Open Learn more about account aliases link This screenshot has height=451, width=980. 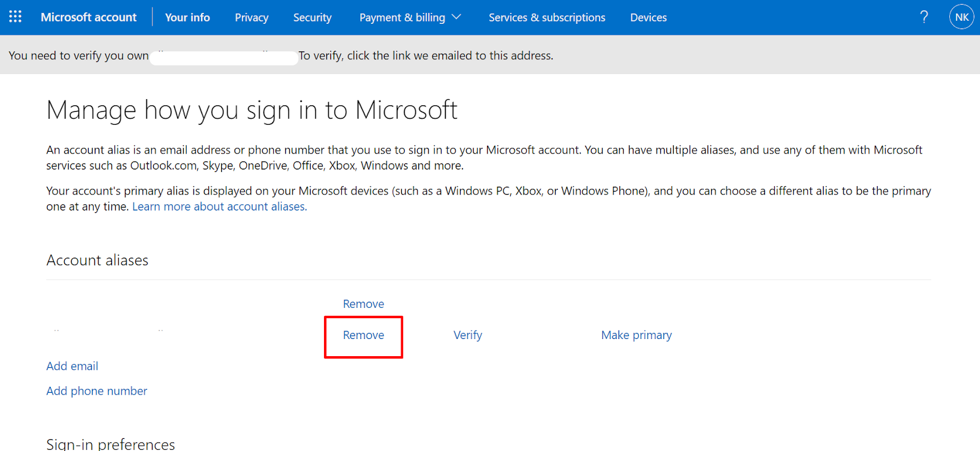(x=220, y=207)
